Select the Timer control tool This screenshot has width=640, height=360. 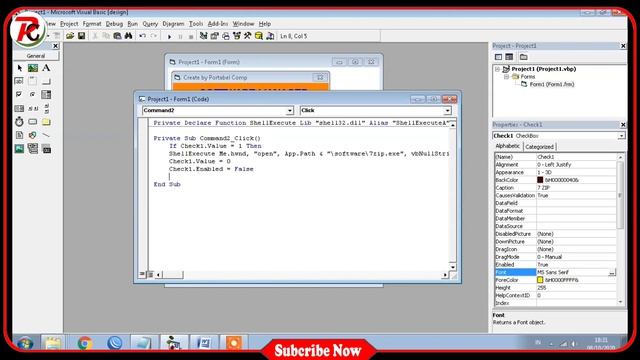(20, 122)
